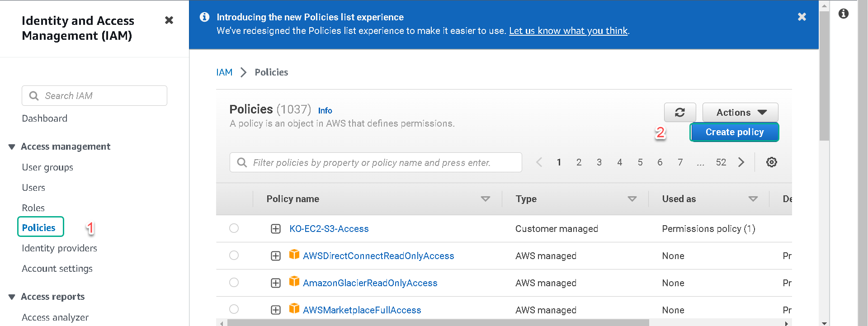This screenshot has width=868, height=326.
Task: Go to page 1 of policies
Action: tap(559, 162)
